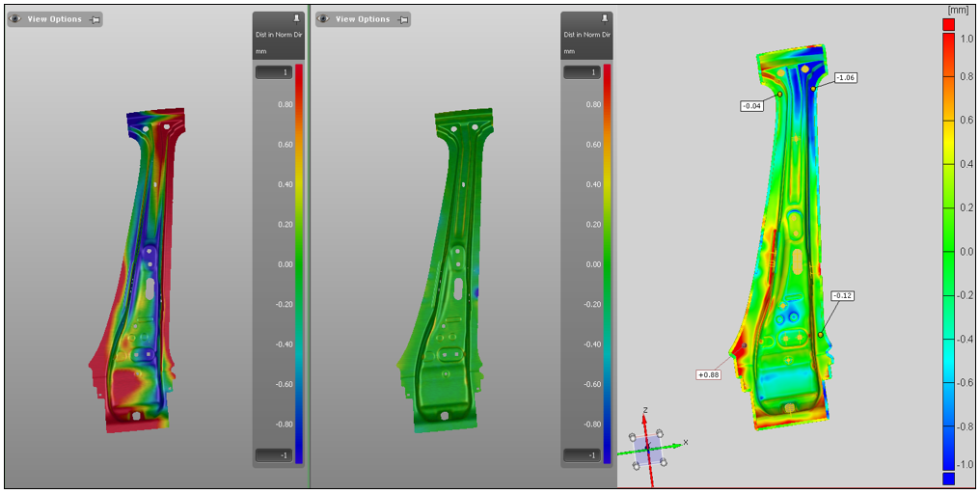Click the '0.0' tick on the right mm scale
980x494 pixels.
(967, 252)
